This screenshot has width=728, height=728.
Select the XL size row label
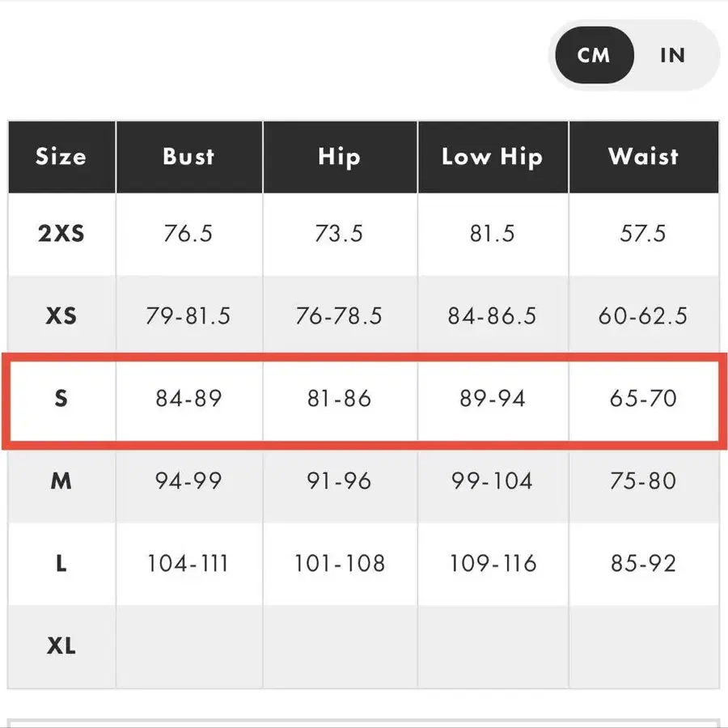61,645
